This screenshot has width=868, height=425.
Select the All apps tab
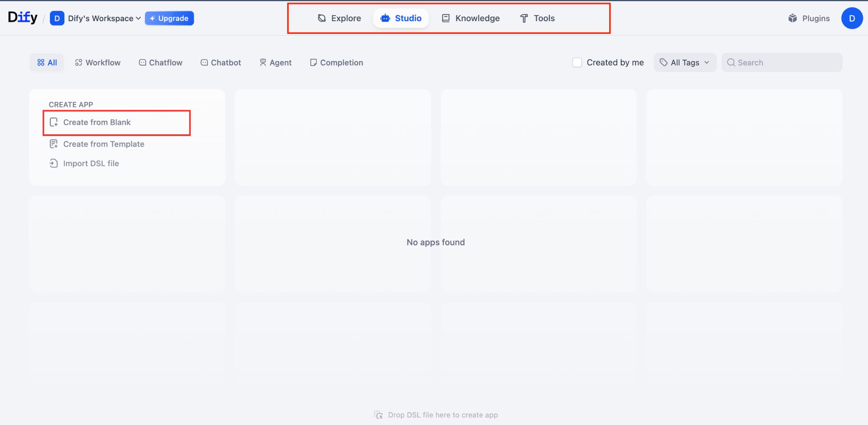(x=47, y=62)
